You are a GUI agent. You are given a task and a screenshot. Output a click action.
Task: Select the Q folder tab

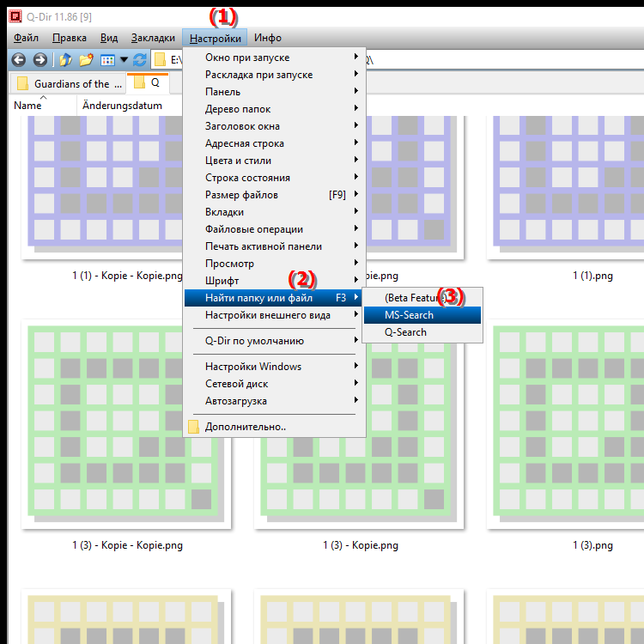point(148,82)
